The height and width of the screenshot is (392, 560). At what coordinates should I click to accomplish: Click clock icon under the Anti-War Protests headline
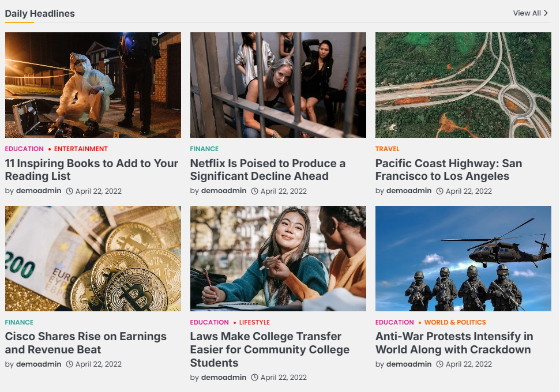(440, 364)
